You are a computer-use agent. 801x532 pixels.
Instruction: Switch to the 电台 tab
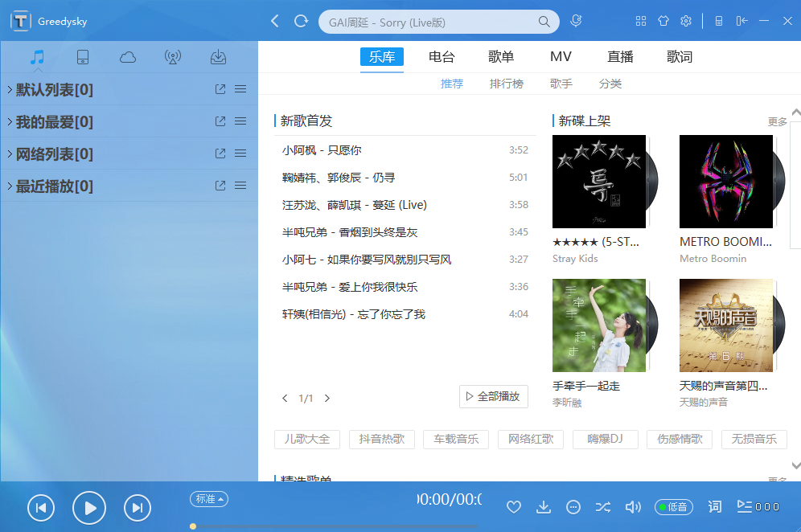coord(442,57)
